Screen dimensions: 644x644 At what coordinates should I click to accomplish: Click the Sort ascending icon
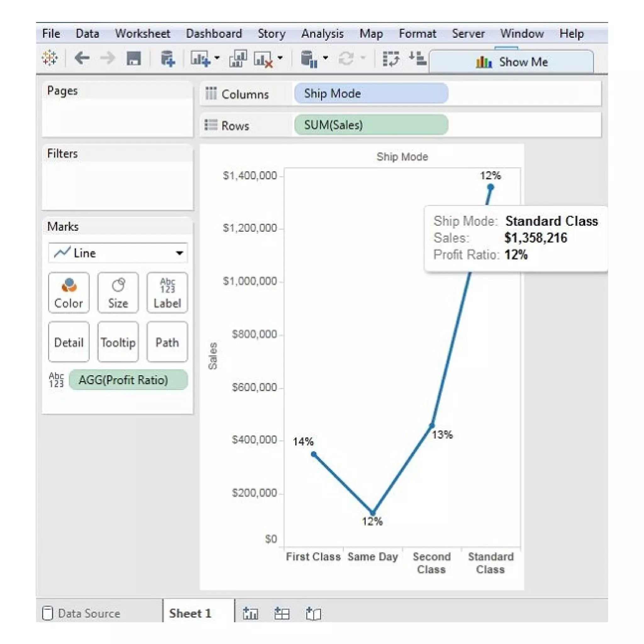coord(417,58)
